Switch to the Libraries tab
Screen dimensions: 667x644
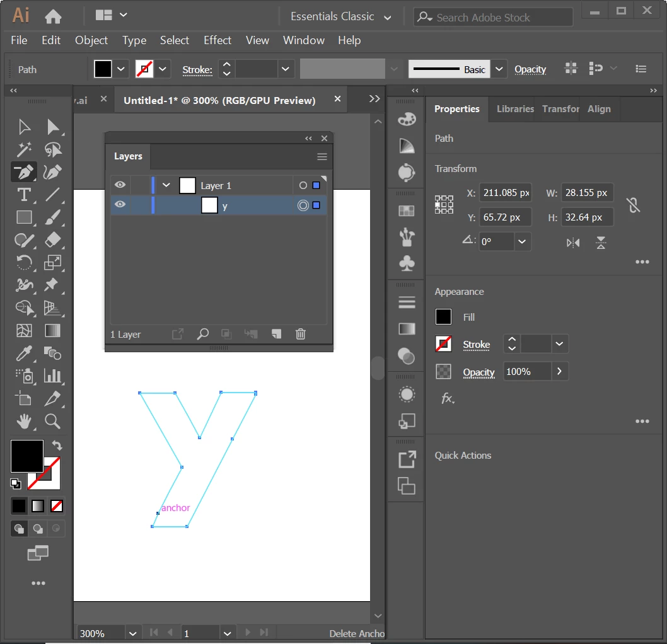click(514, 109)
